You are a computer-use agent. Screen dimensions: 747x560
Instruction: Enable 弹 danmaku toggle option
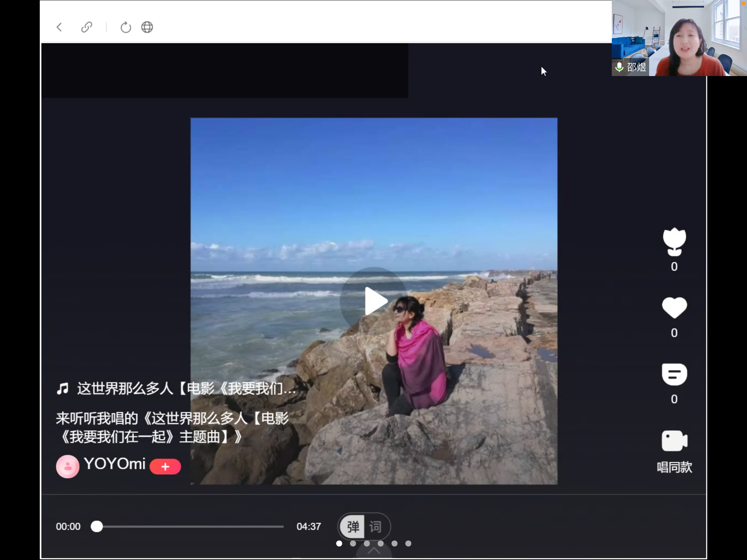(353, 526)
